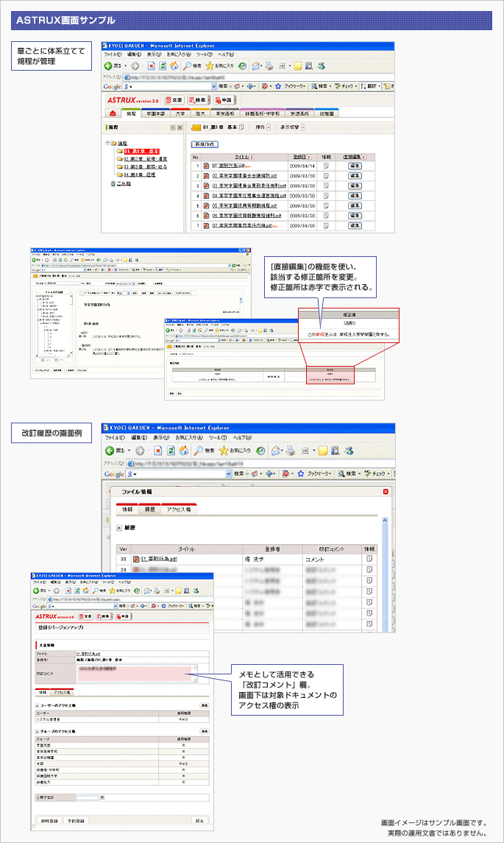Click ASTRUX 文書 button in the registration window
504x843 pixels.
click(86, 616)
